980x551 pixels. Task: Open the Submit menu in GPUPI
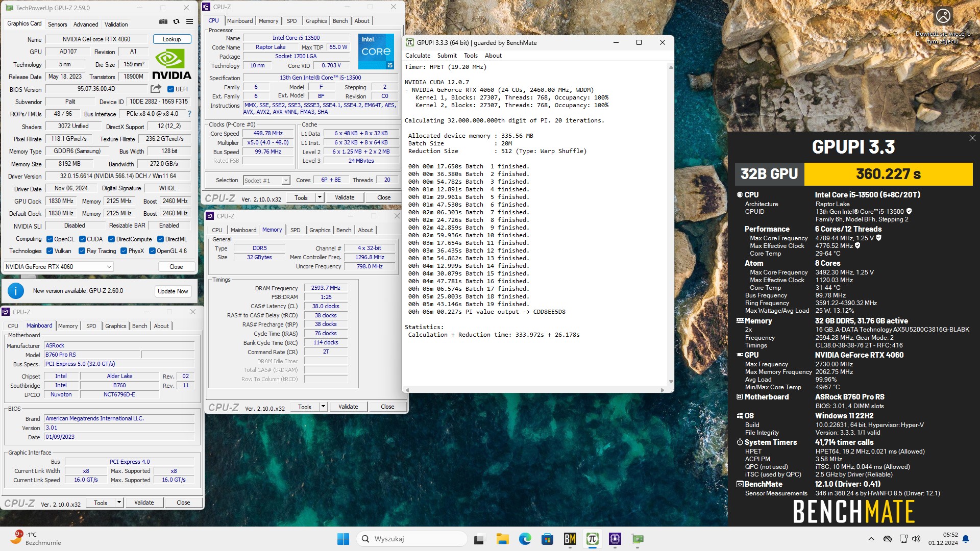click(x=447, y=56)
